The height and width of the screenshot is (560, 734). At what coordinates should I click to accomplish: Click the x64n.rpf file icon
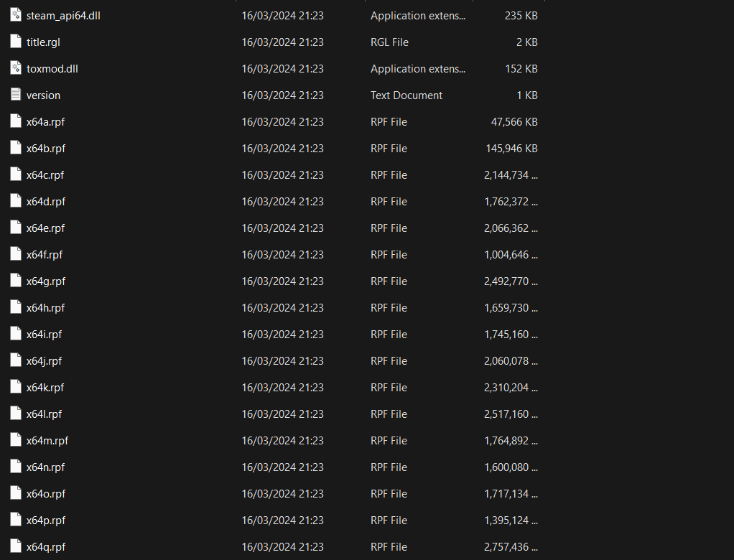click(16, 467)
